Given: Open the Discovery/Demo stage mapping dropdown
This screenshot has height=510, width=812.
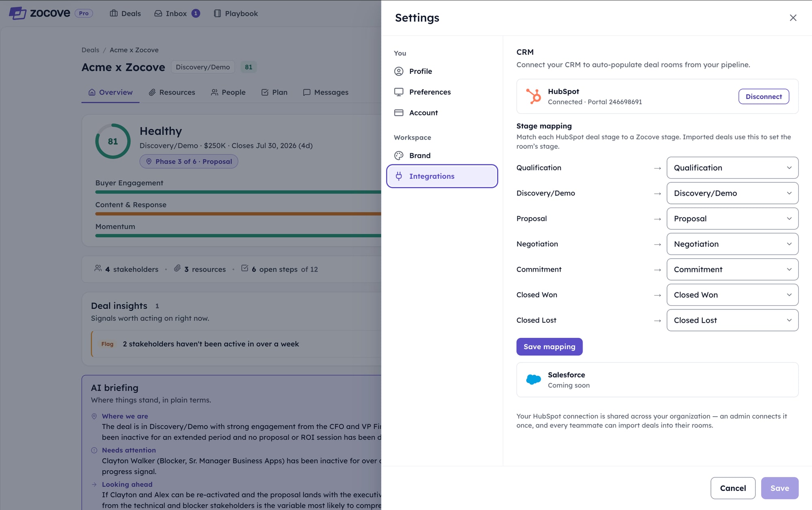Looking at the screenshot, I should pyautogui.click(x=732, y=193).
